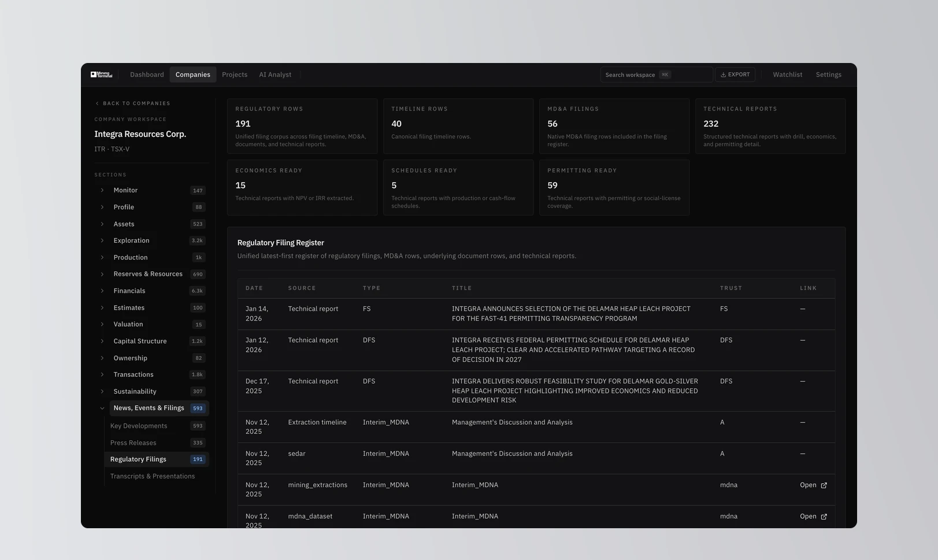Open Settings in the top bar
This screenshot has width=938, height=560.
pos(829,75)
